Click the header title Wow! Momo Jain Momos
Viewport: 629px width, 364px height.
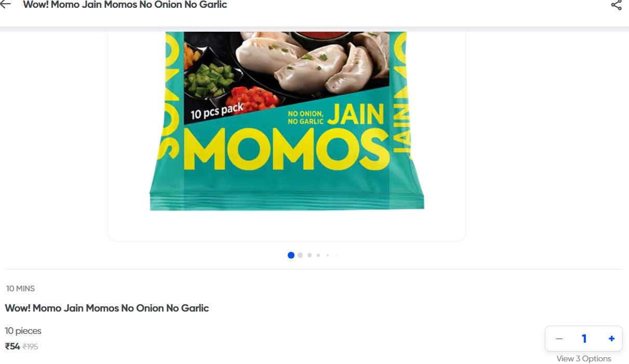point(125,5)
